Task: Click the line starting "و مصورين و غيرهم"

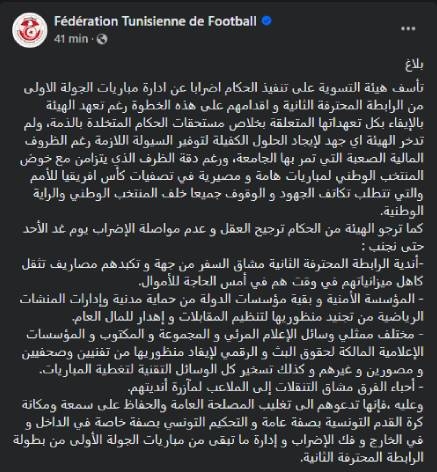Action: pyautogui.click(x=231, y=370)
